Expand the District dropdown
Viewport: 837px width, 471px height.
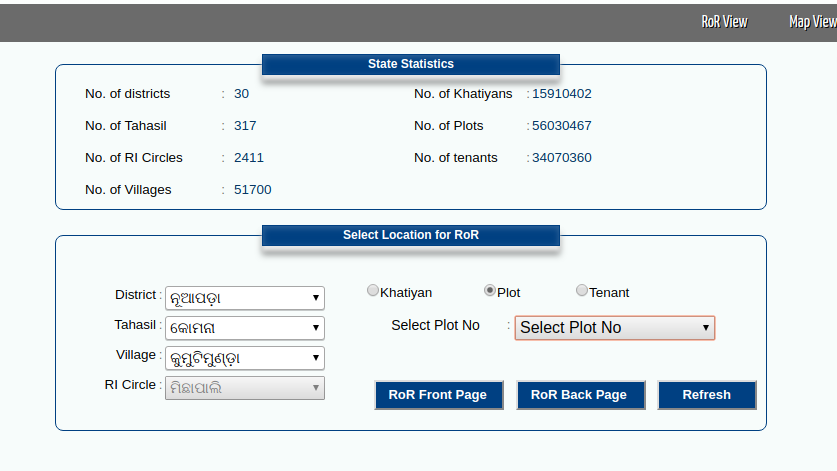coord(244,298)
